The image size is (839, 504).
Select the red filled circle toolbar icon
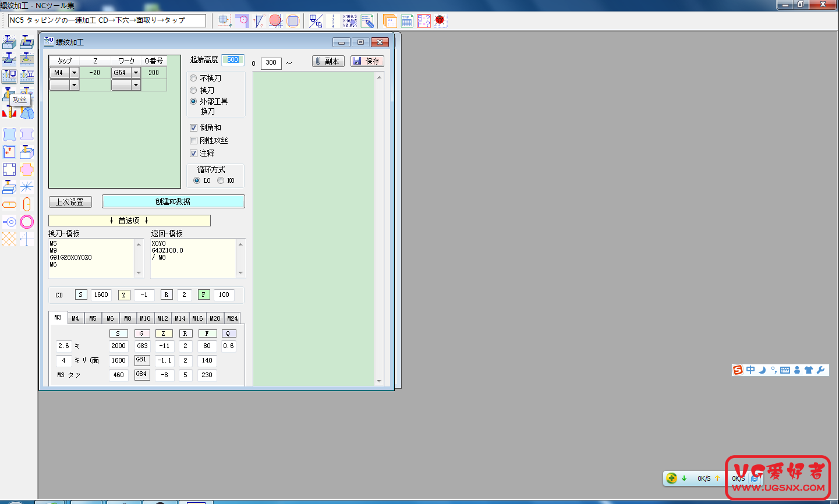(276, 21)
